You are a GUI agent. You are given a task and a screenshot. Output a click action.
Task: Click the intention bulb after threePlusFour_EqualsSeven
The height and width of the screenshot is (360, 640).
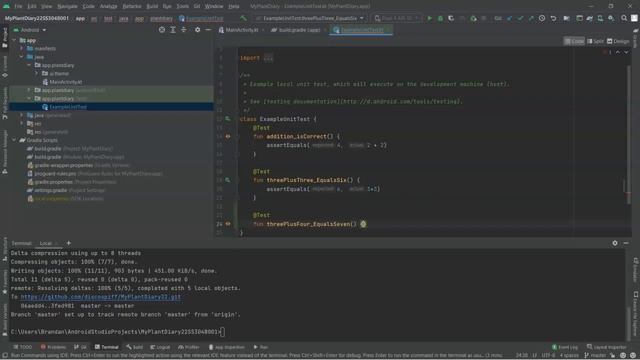click(363, 224)
